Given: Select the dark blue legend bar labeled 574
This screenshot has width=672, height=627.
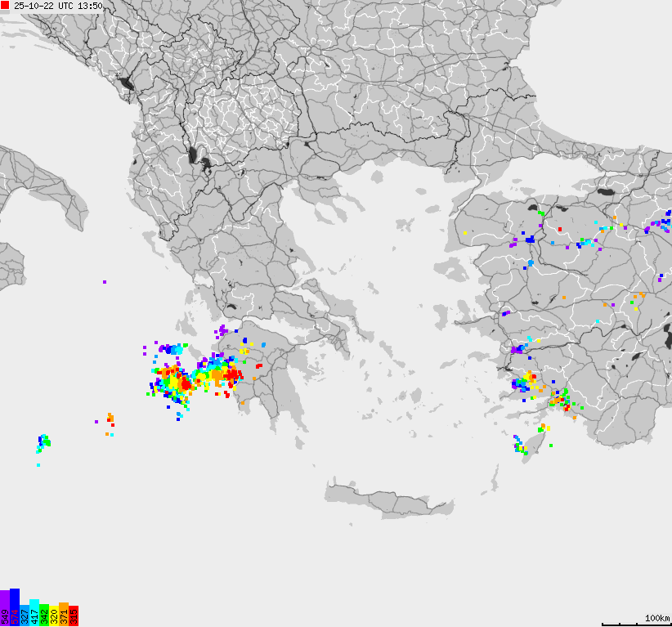Looking at the screenshot, I should pyautogui.click(x=15, y=607).
